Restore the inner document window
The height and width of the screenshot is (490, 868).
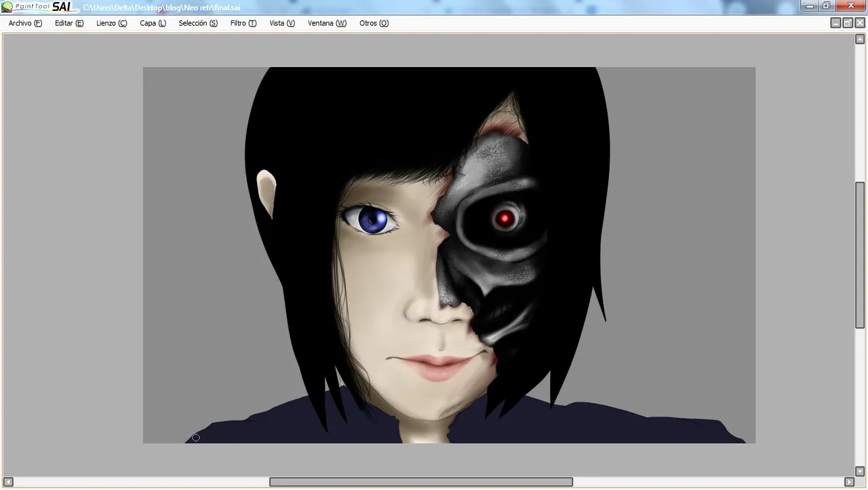(847, 23)
